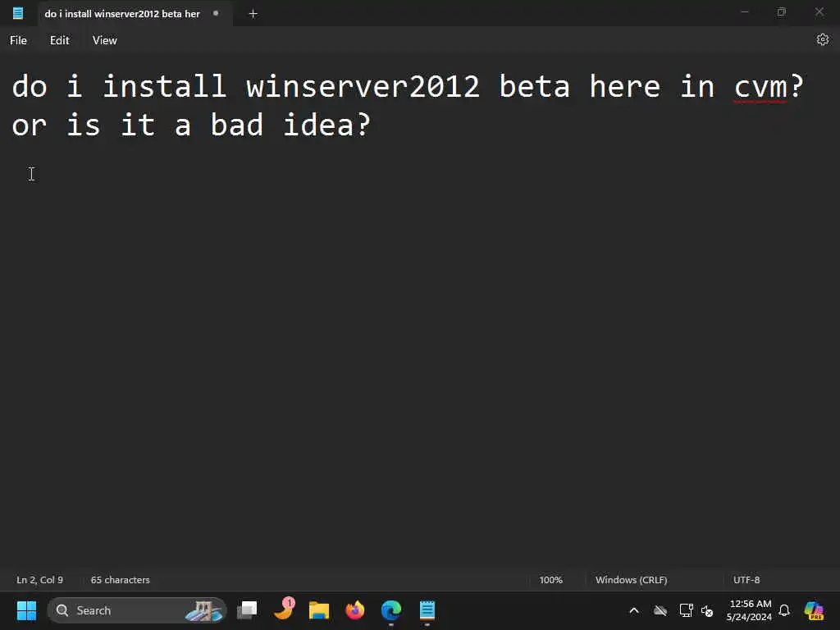Screen dimensions: 840x630
Task: Launch Copilot preview from the taskbar
Action: point(814,610)
